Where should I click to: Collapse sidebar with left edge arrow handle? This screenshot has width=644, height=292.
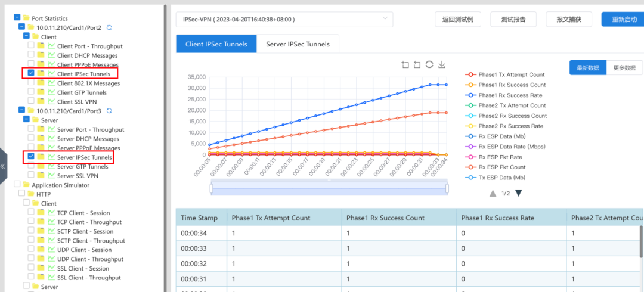(x=3, y=166)
